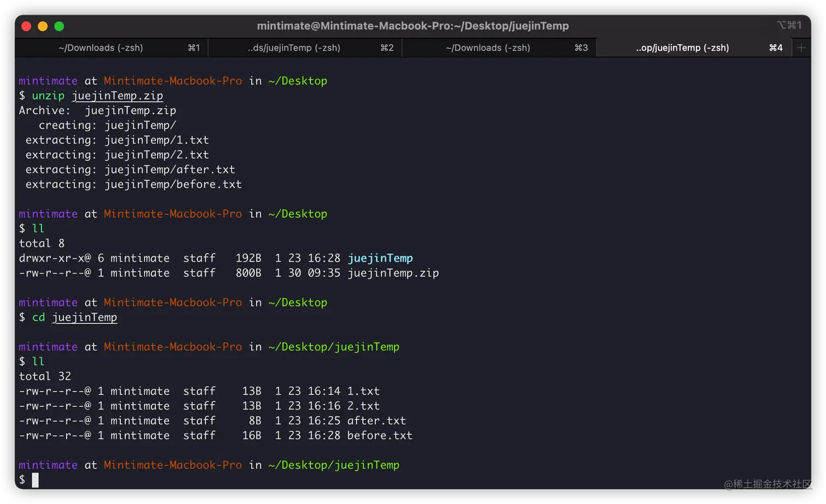Screen dimensions: 826x504
Task: Maximize the window with the green button
Action: [x=59, y=26]
